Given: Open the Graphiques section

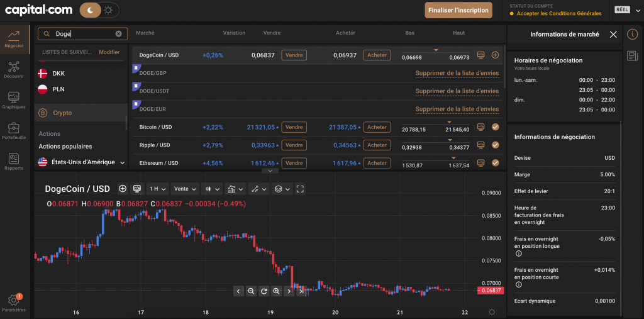Looking at the screenshot, I should (x=14, y=100).
